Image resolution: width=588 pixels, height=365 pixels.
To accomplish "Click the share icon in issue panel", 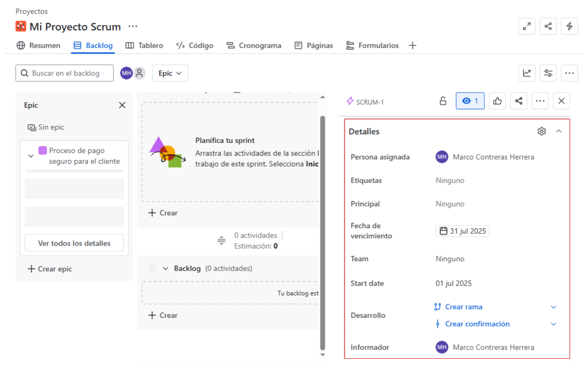I will pyautogui.click(x=519, y=101).
